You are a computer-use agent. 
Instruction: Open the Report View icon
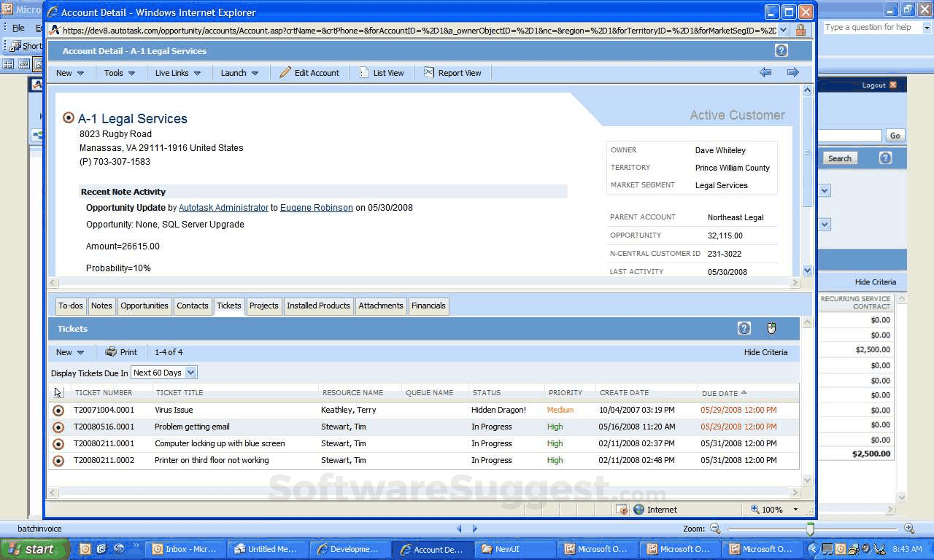[428, 72]
